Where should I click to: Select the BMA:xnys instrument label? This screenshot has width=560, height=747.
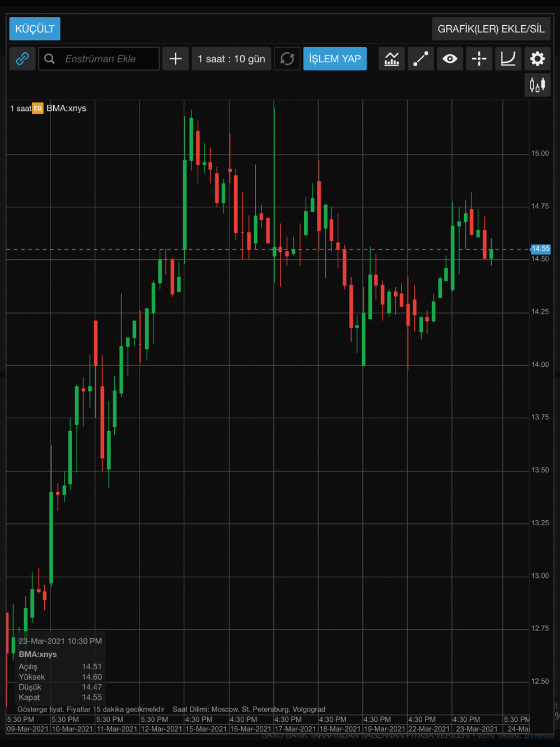[67, 108]
